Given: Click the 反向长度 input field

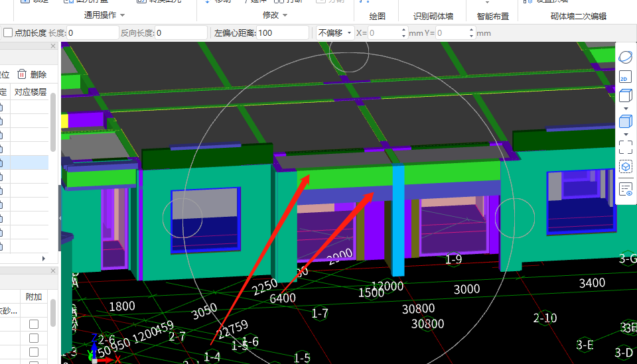Looking at the screenshot, I should (180, 33).
